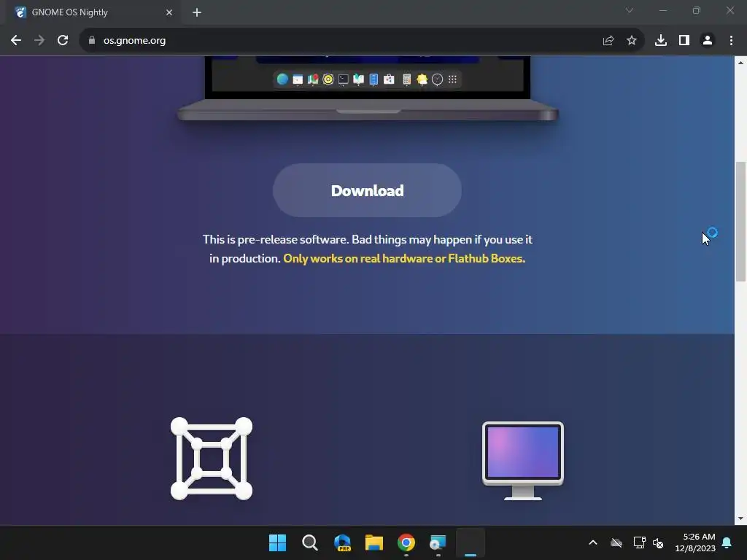Click the scrollbar up arrow

click(740, 63)
